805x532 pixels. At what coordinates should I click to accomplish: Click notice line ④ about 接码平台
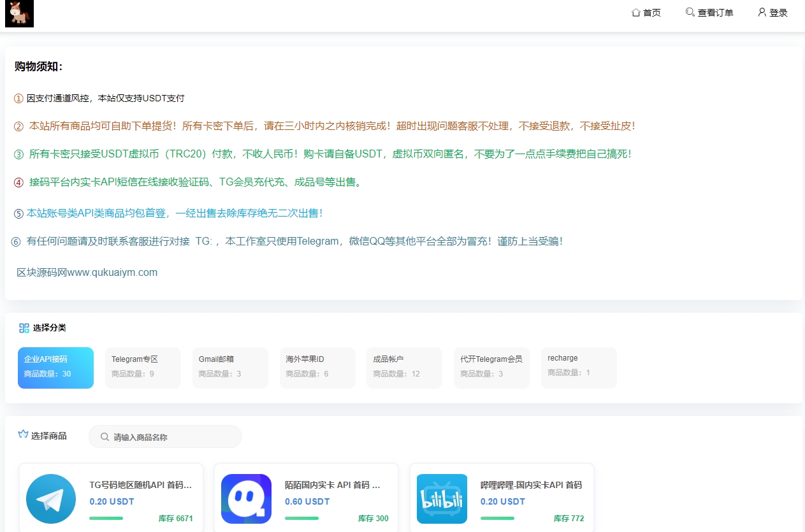[x=189, y=182]
